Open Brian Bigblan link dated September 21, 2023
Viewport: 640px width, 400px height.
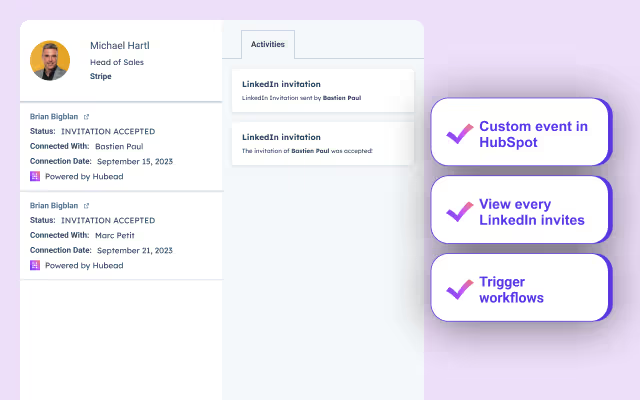(x=53, y=204)
